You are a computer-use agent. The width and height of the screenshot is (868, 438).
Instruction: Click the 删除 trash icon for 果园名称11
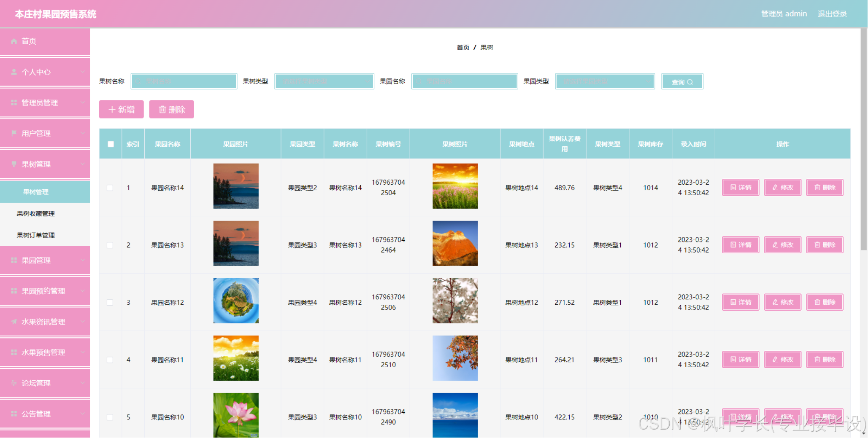point(817,360)
